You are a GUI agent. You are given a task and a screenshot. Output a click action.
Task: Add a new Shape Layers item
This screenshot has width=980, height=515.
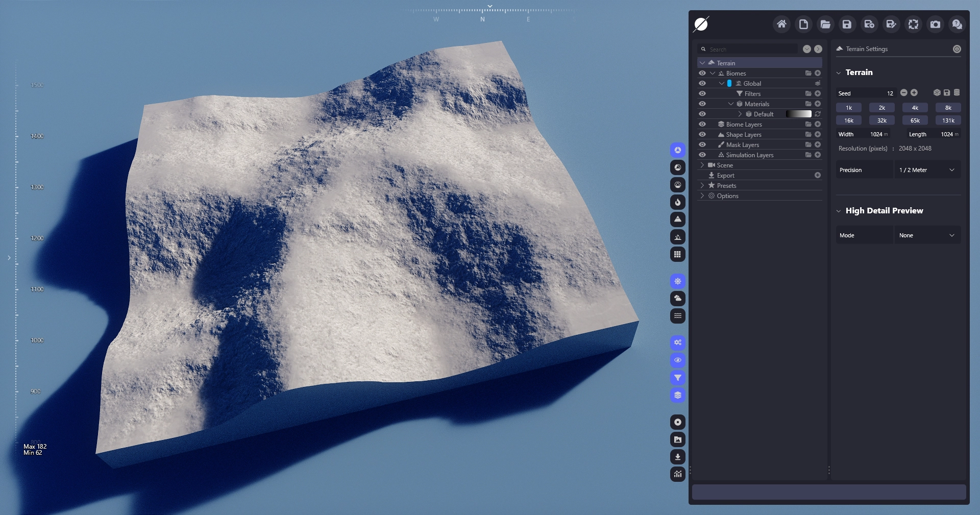818,135
